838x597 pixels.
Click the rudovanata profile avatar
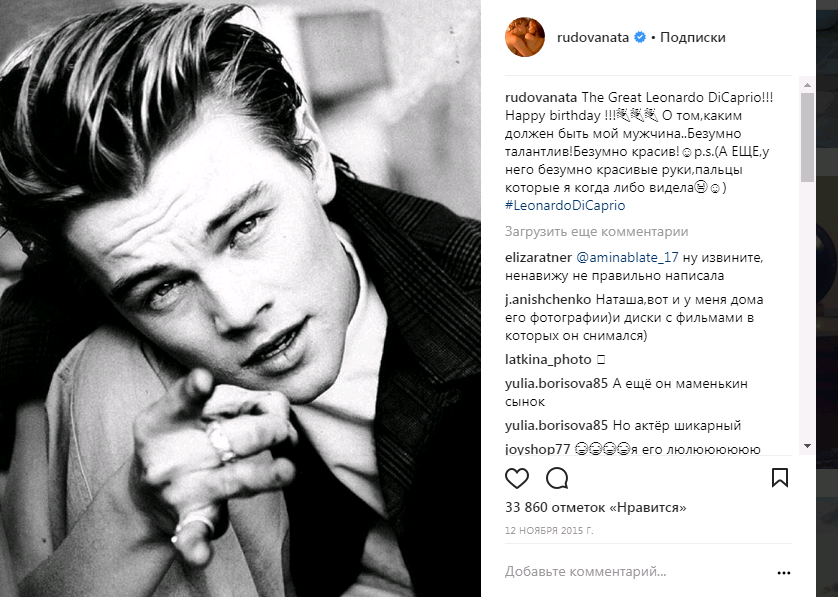pos(525,37)
